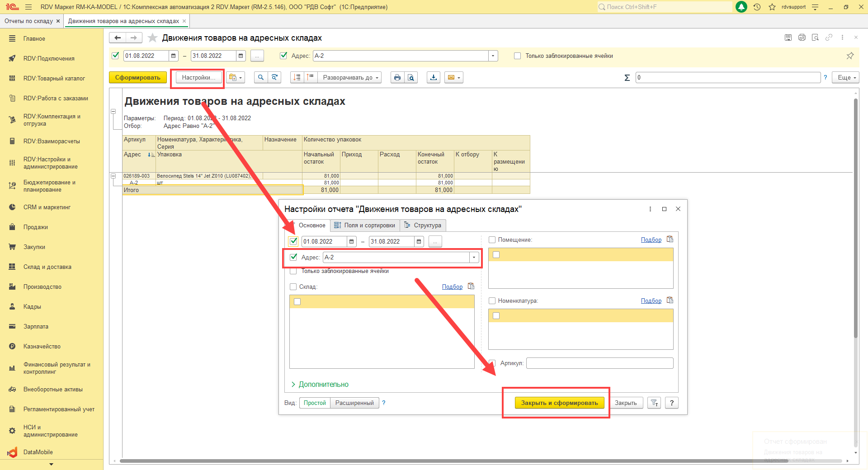The height and width of the screenshot is (470, 868).
Task: Click the save report to file icon
Action: tap(434, 78)
